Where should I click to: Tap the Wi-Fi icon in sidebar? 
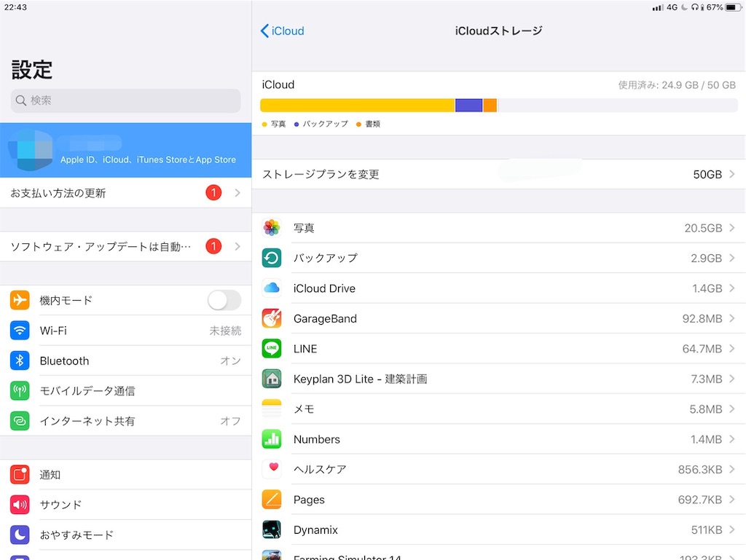[x=20, y=331]
